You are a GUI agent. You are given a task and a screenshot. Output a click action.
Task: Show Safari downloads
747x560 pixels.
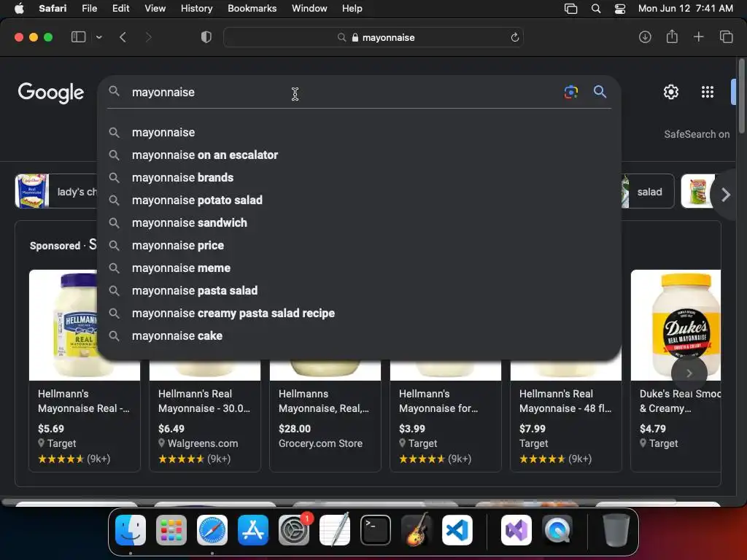click(645, 37)
